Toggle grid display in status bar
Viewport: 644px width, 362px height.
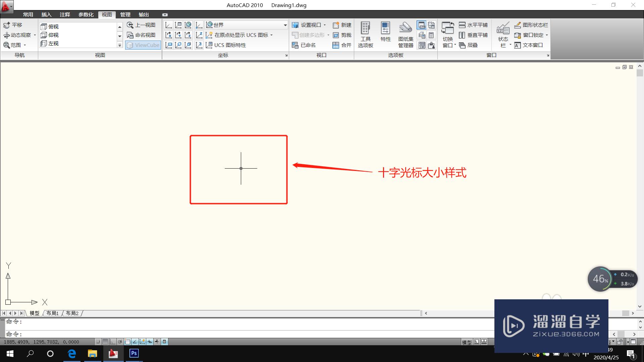(x=105, y=342)
